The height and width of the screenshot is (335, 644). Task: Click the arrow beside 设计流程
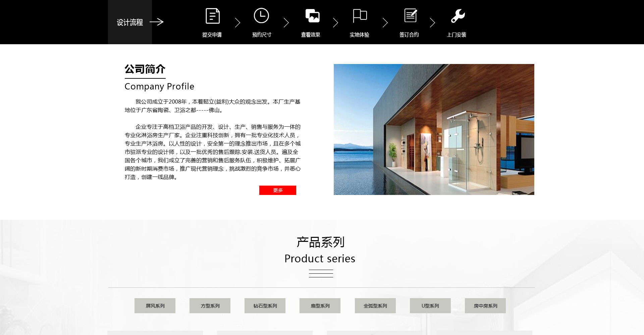[x=157, y=22]
